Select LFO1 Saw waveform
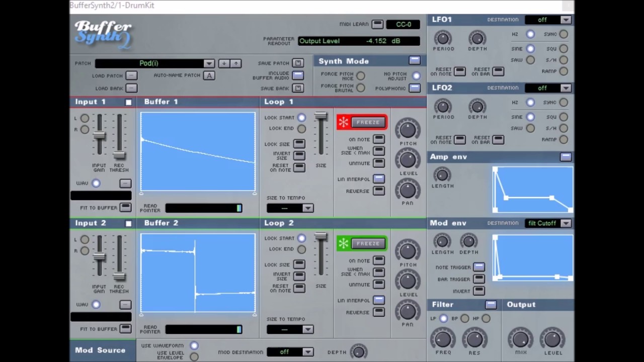644x362 pixels. coord(530,60)
